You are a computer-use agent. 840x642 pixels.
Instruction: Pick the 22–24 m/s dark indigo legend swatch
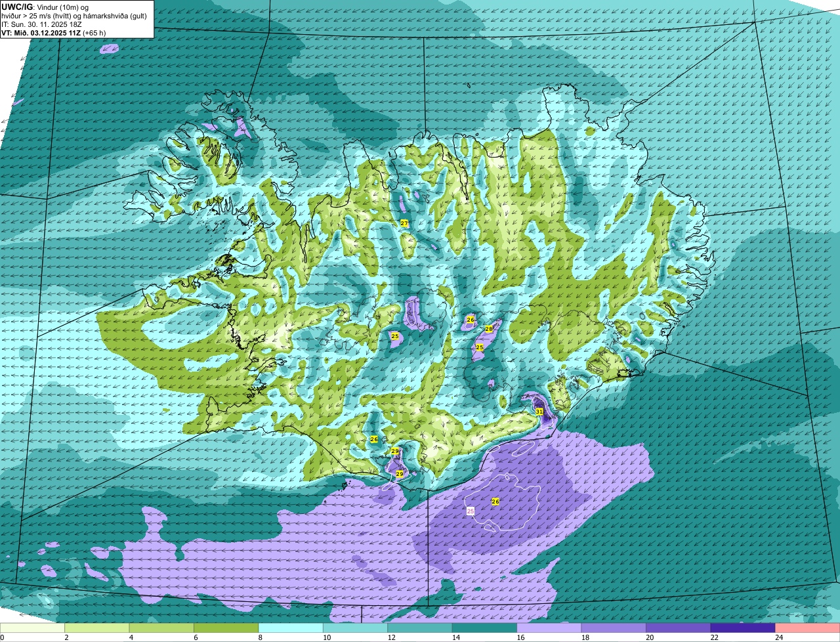click(743, 628)
